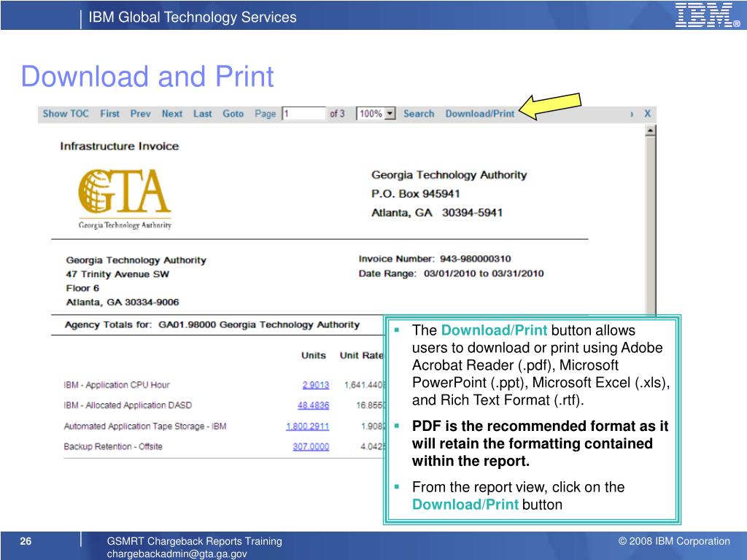The height and width of the screenshot is (560, 747).
Task: Select the Invoice Number 943-980000310 text
Action: pos(435,259)
